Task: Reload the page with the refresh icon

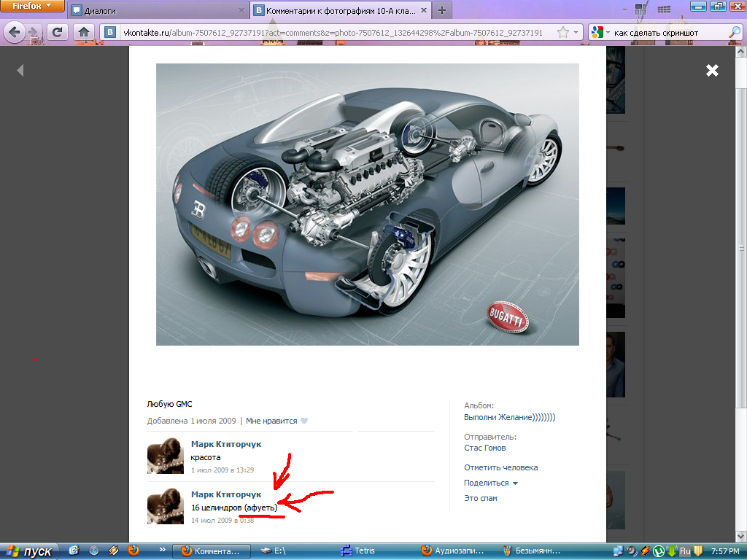Action: (x=57, y=32)
